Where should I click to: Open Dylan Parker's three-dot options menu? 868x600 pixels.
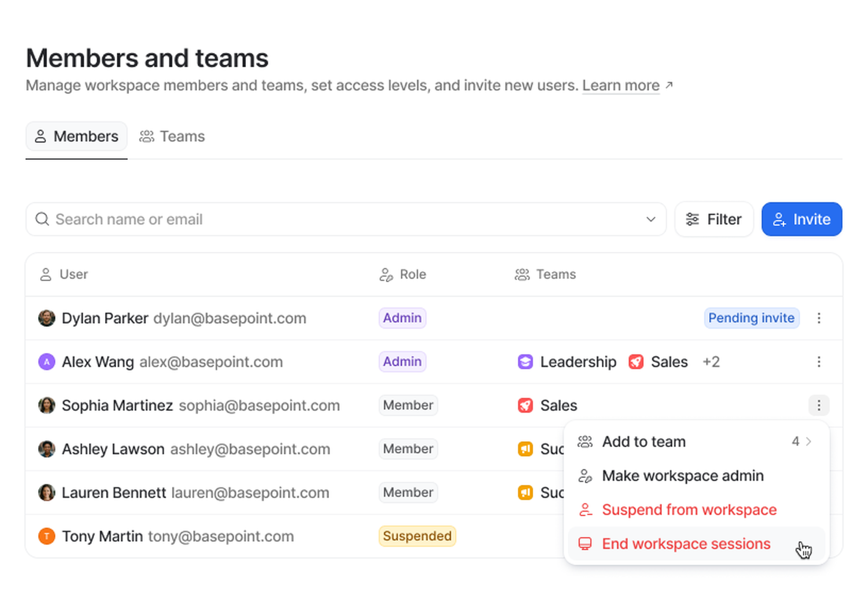(818, 318)
